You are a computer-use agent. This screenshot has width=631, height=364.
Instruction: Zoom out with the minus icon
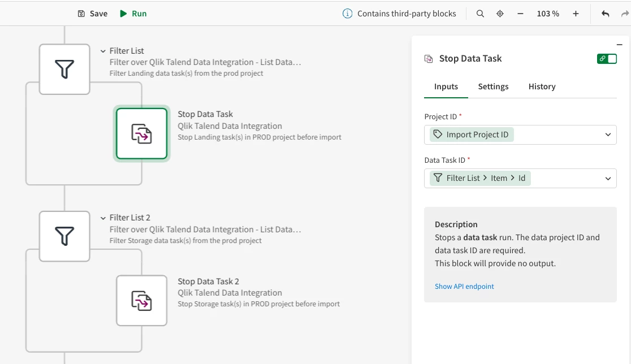520,14
